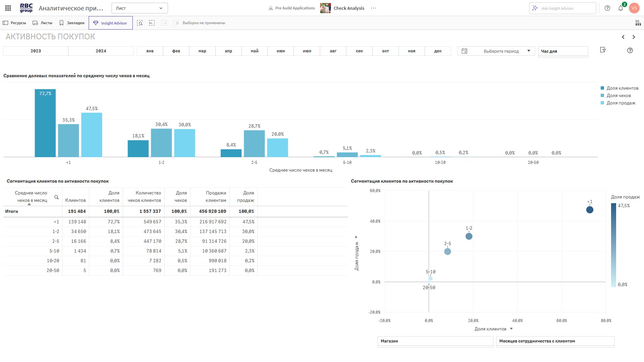Expand the Лист dropdown
The image size is (644, 362).
[139, 8]
